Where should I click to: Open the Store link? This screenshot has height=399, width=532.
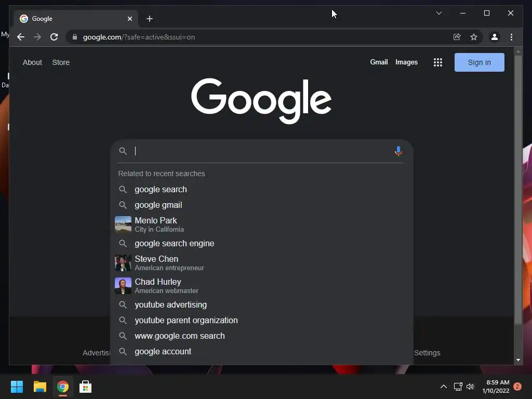tap(61, 62)
